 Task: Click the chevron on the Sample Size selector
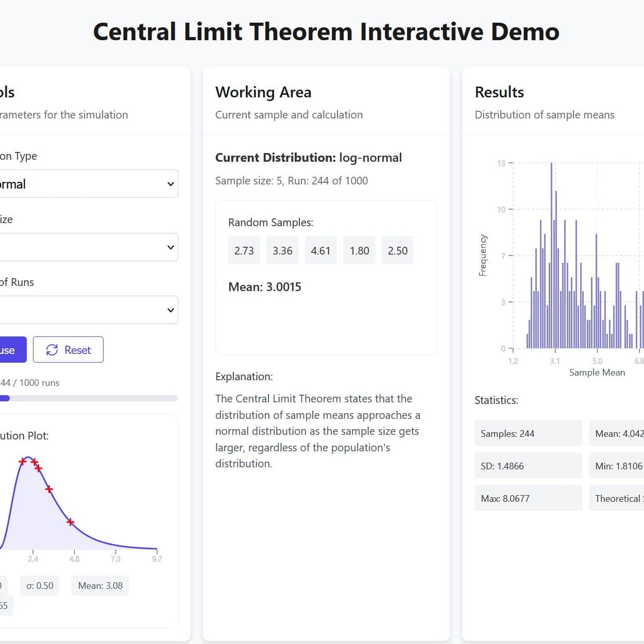pyautogui.click(x=171, y=247)
